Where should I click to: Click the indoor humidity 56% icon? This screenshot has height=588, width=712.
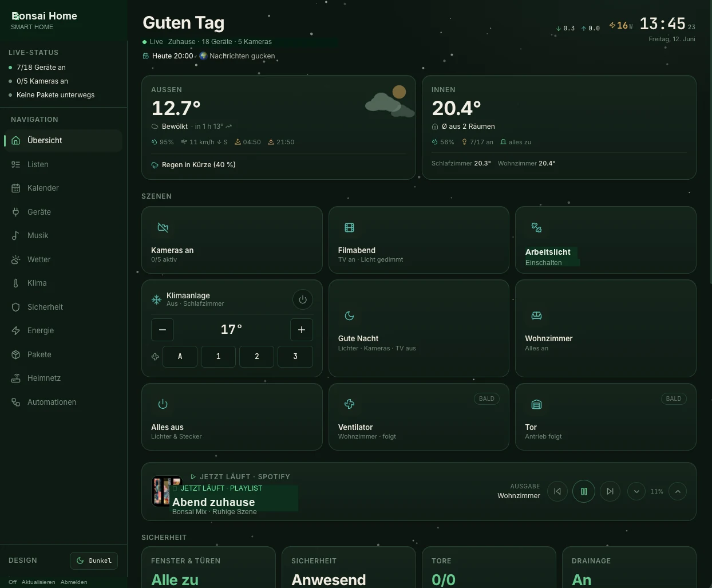[434, 142]
